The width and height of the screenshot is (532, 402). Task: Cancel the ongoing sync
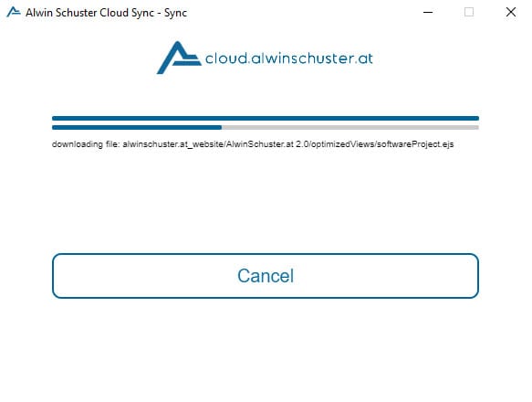coord(266,276)
